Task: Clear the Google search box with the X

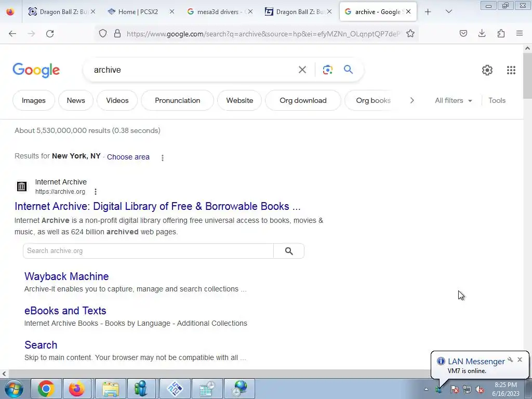Action: (x=302, y=70)
